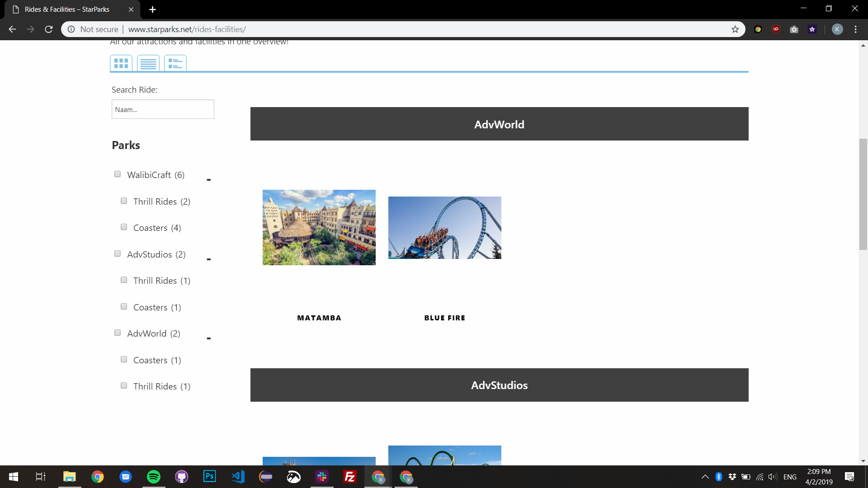Collapse the WalibiCraft filter group

209,180
